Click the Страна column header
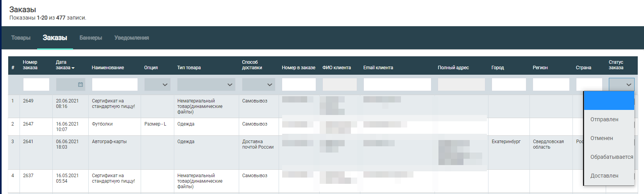This screenshot has width=644, height=194. point(583,68)
